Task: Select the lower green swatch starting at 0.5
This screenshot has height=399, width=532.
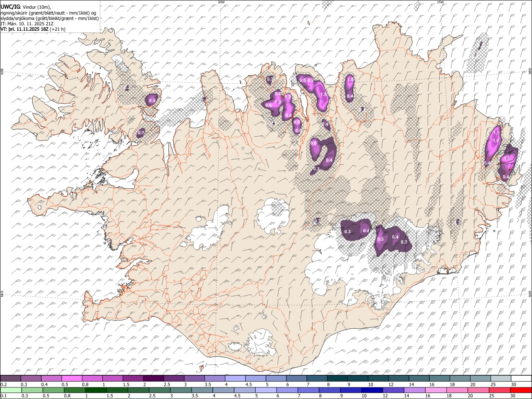Action: pos(53,390)
